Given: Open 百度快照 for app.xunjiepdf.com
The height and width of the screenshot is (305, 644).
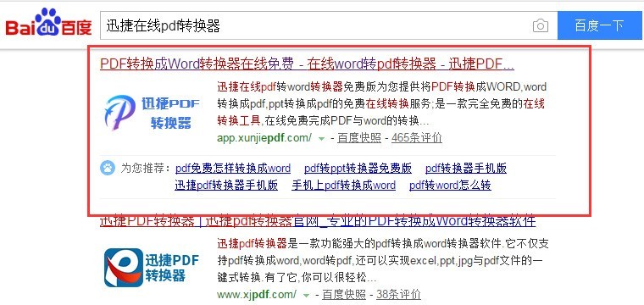Looking at the screenshot, I should [x=359, y=138].
